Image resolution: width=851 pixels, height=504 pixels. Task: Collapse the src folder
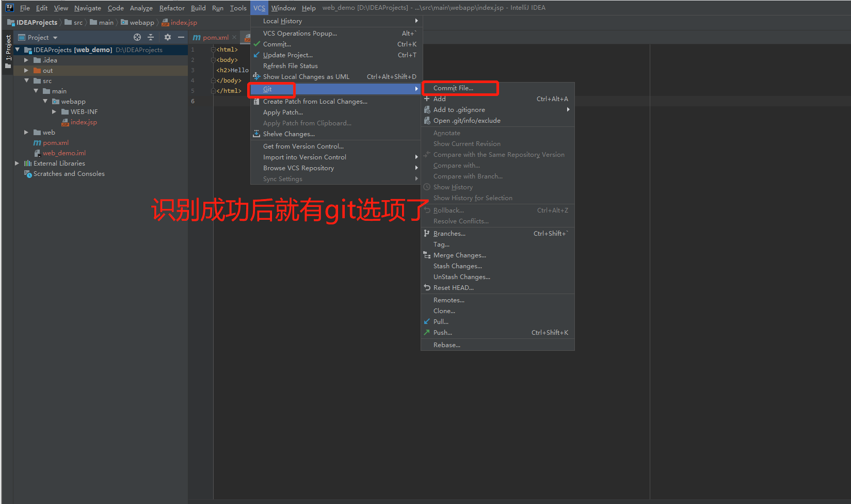26,80
